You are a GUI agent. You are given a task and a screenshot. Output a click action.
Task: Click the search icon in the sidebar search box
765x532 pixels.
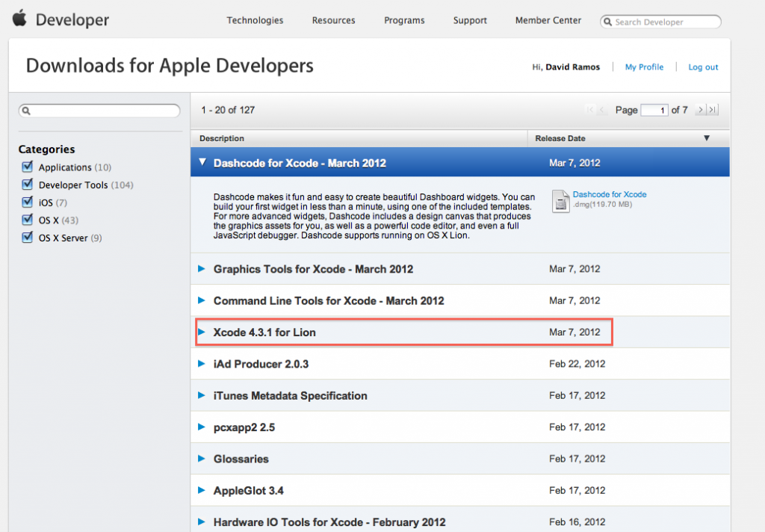28,110
